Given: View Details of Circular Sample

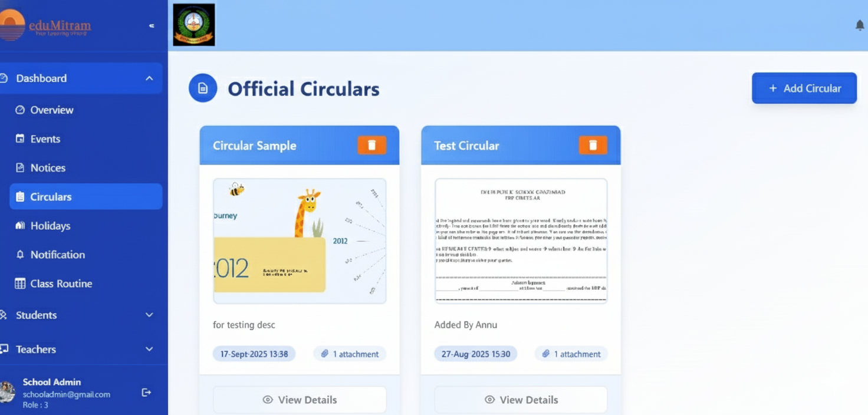Looking at the screenshot, I should click(300, 400).
